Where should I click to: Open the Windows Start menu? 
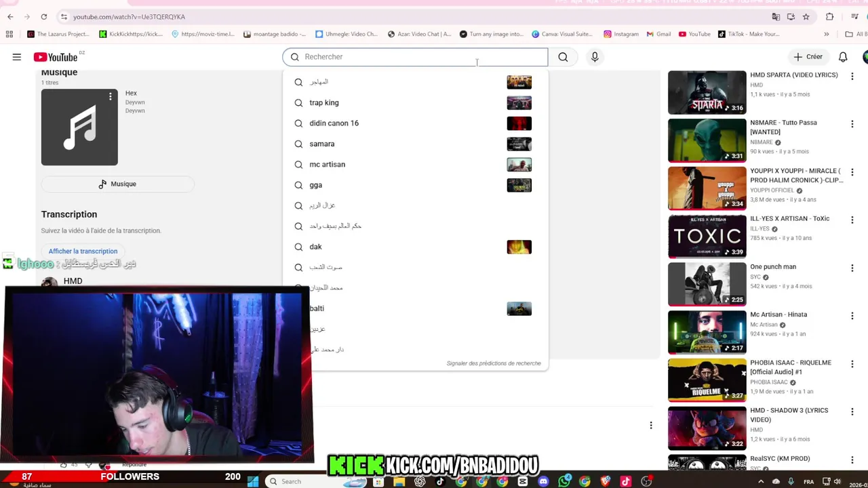tap(253, 481)
